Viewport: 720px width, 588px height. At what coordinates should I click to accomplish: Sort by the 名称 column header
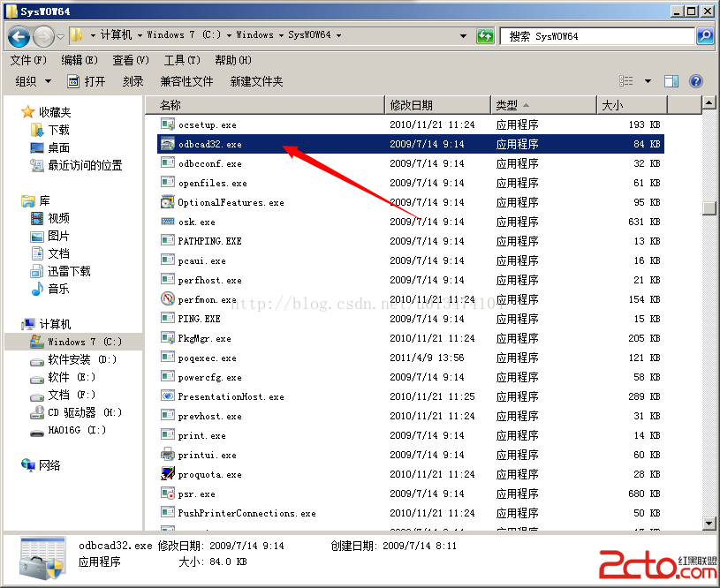pyautogui.click(x=265, y=105)
